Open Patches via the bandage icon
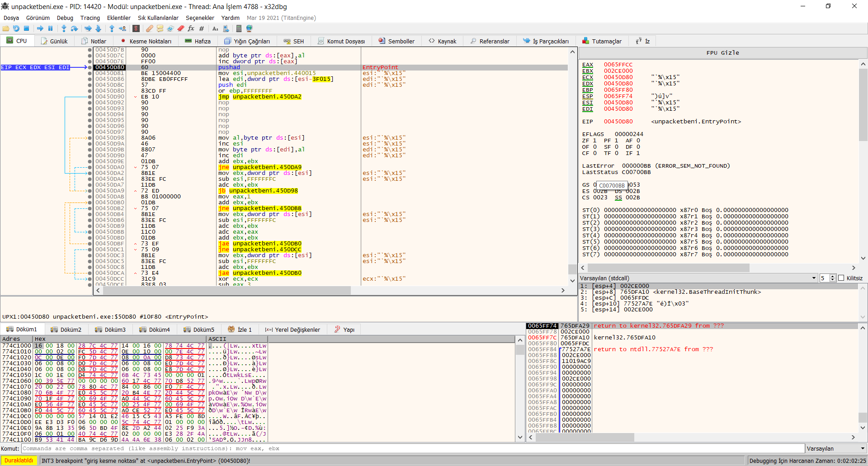Image resolution: width=868 pixels, height=466 pixels. (149, 28)
